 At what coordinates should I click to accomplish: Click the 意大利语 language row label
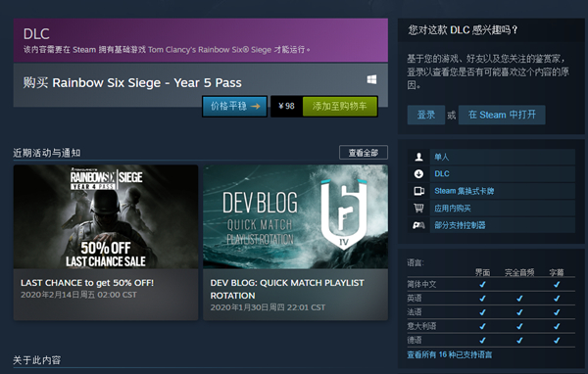tap(421, 326)
